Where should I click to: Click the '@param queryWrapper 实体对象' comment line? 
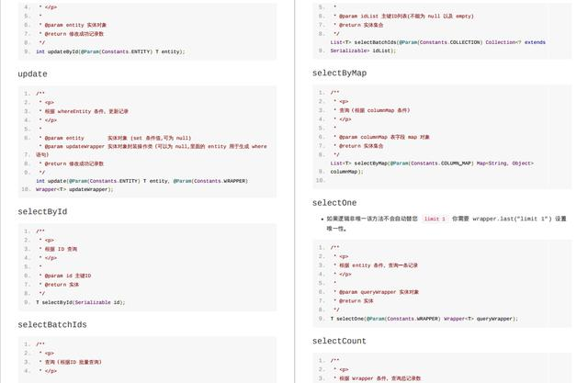376,292
